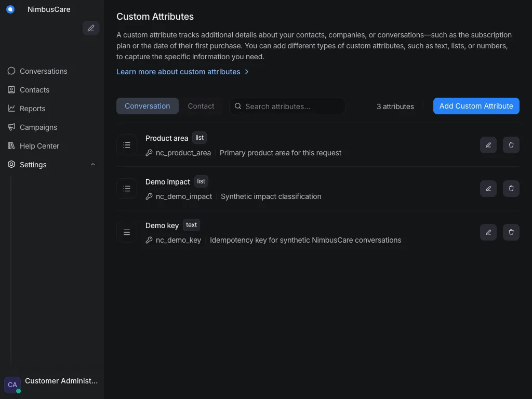The image size is (532, 399).
Task: Click the NimbusCare account name
Action: pos(49,9)
